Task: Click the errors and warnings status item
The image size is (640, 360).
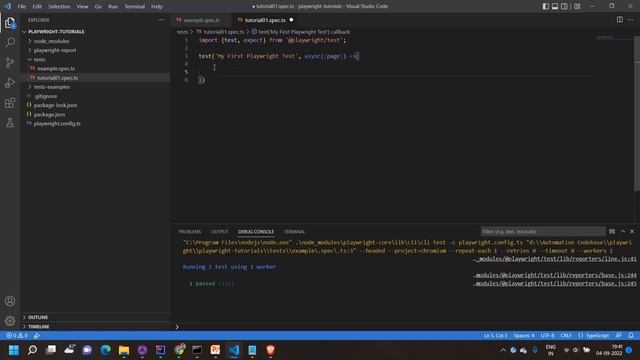Action: pos(17,336)
